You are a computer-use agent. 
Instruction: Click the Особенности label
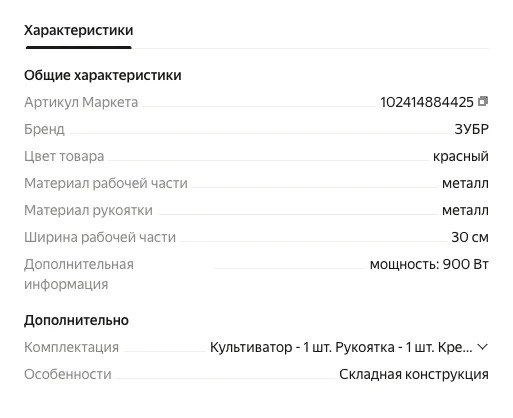(68, 374)
